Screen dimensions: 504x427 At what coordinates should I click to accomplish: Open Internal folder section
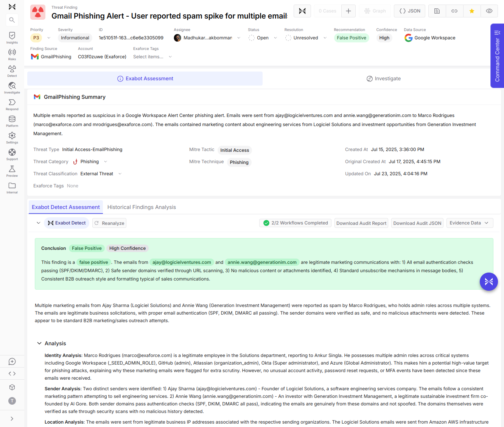coord(12,187)
